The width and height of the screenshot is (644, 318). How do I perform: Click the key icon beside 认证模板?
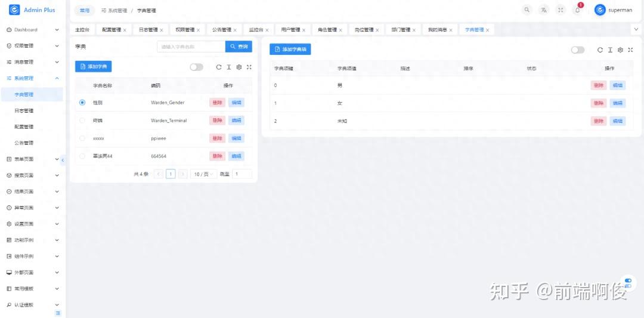pyautogui.click(x=9, y=305)
